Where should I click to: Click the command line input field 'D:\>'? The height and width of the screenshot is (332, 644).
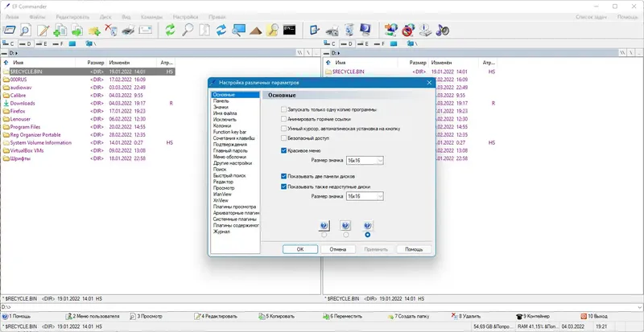click(322, 307)
